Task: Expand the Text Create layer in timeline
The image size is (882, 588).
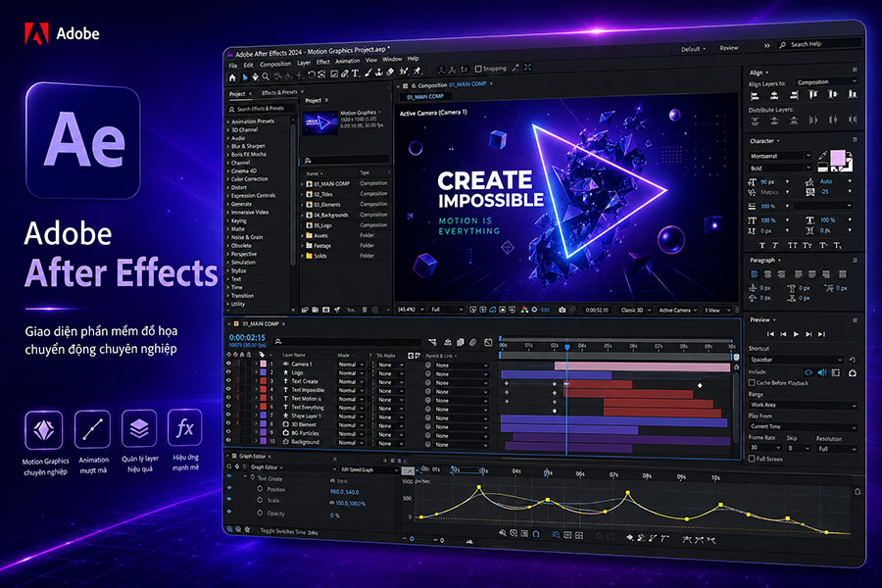Action: (257, 381)
